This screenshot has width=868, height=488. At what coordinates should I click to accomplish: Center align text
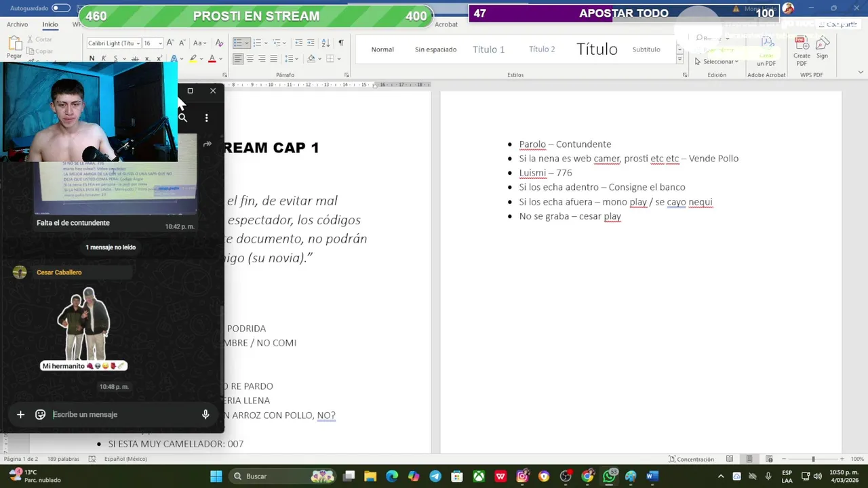(x=250, y=59)
